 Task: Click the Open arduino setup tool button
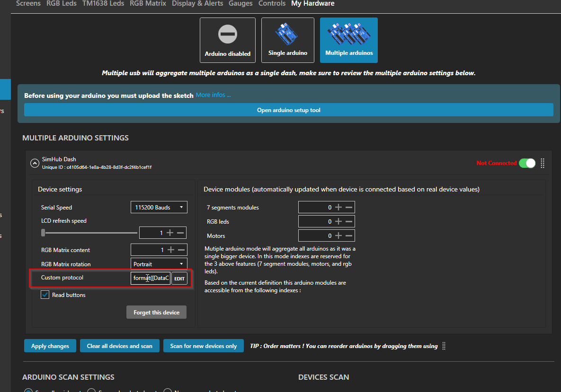tap(288, 110)
